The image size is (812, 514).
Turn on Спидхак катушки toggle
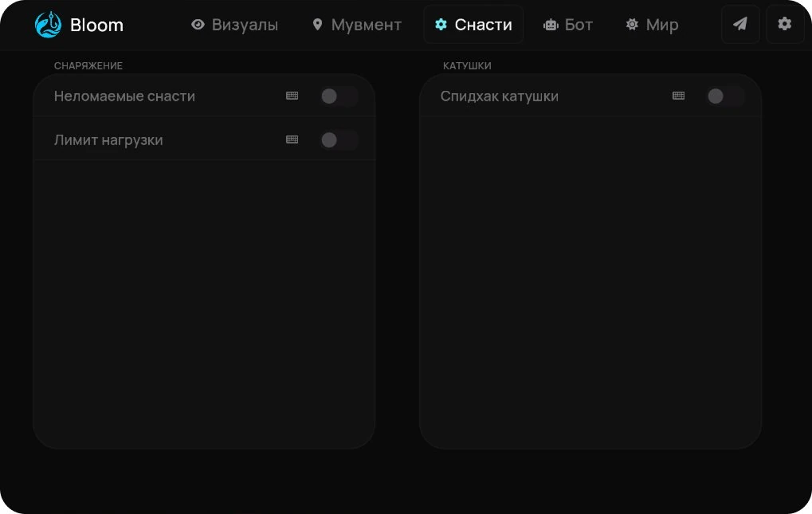click(x=725, y=96)
